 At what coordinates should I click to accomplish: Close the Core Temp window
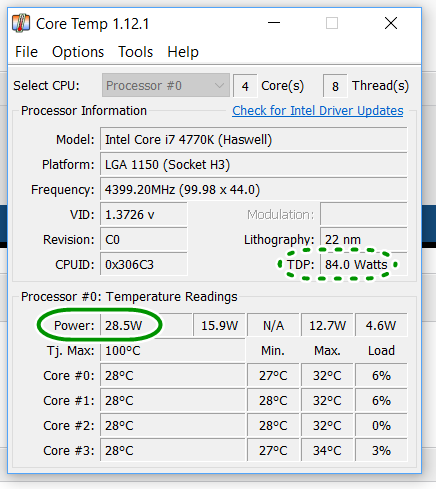click(x=391, y=23)
